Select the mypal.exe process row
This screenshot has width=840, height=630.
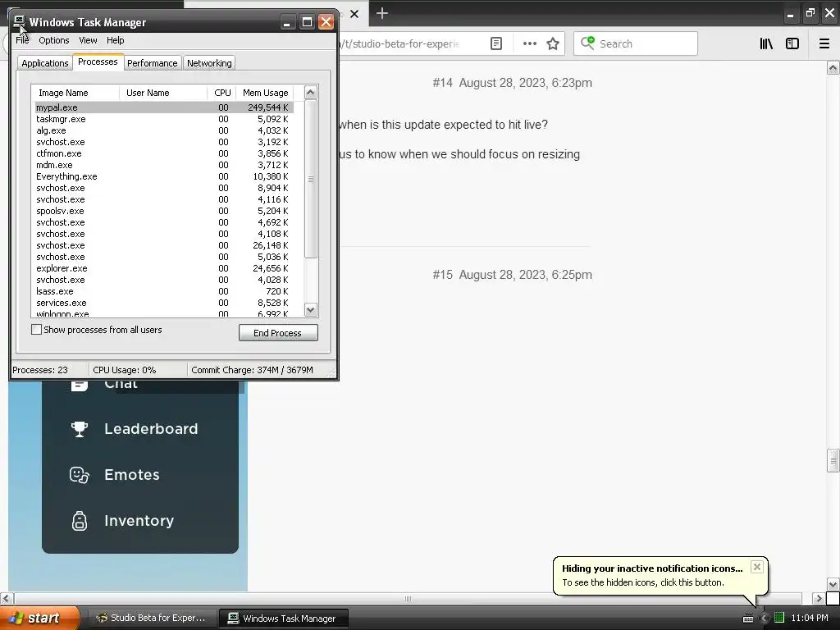pyautogui.click(x=164, y=107)
